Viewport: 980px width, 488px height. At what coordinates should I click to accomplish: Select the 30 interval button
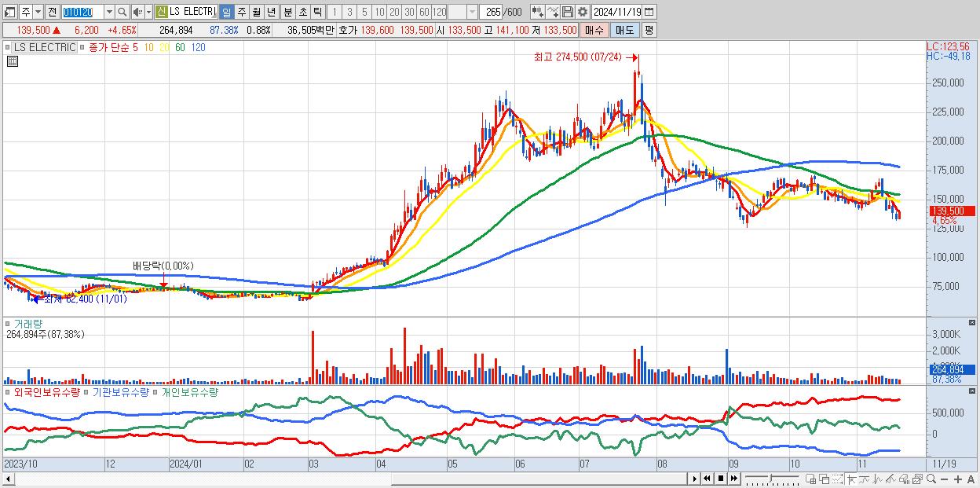click(409, 12)
